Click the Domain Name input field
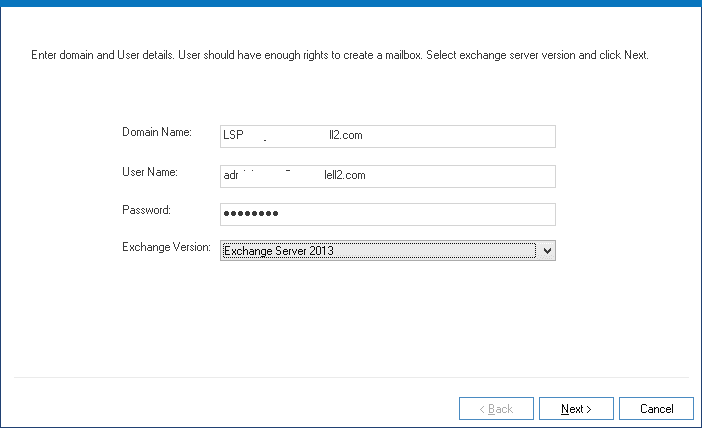Screen dimensions: 702x428 pos(388,136)
